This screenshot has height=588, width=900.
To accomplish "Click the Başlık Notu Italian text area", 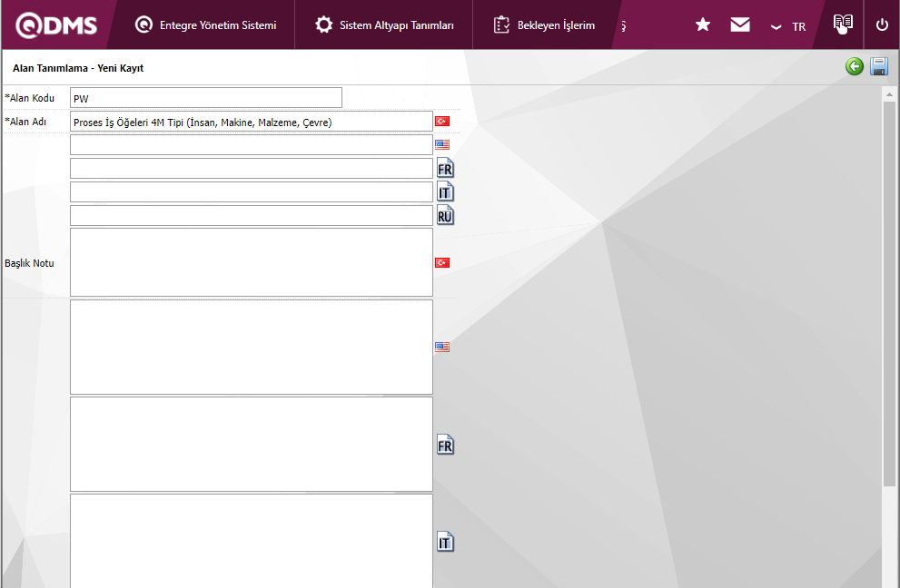I will [252, 541].
